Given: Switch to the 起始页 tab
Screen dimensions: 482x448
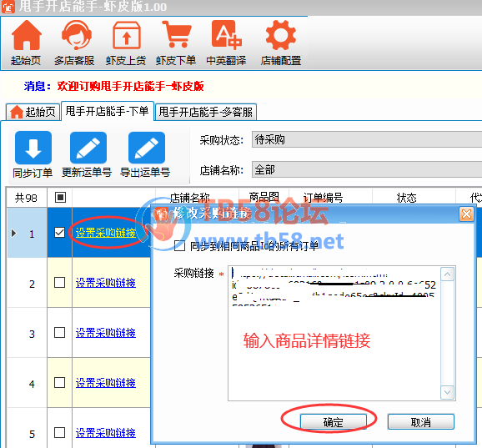Looking at the screenshot, I should click(x=33, y=112).
